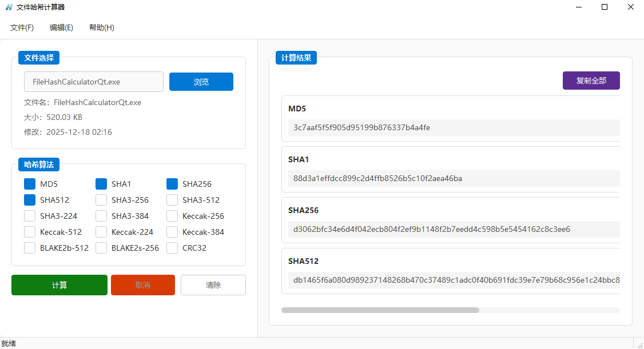Open the 文件(F) menu
644x349 pixels.
tap(22, 27)
